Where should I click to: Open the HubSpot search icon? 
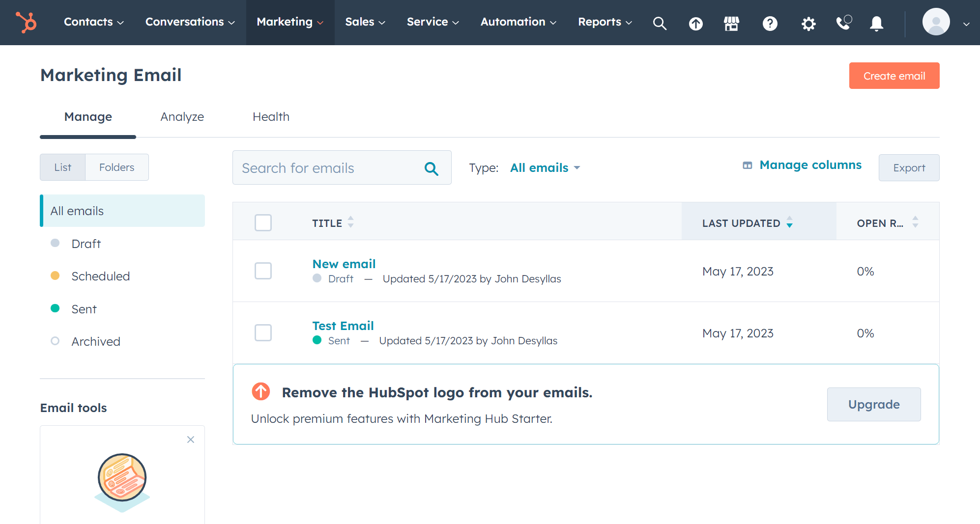click(660, 23)
